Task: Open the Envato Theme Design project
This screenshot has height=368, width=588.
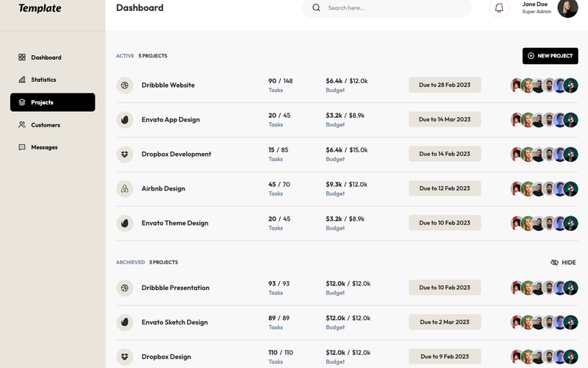Action: click(175, 224)
